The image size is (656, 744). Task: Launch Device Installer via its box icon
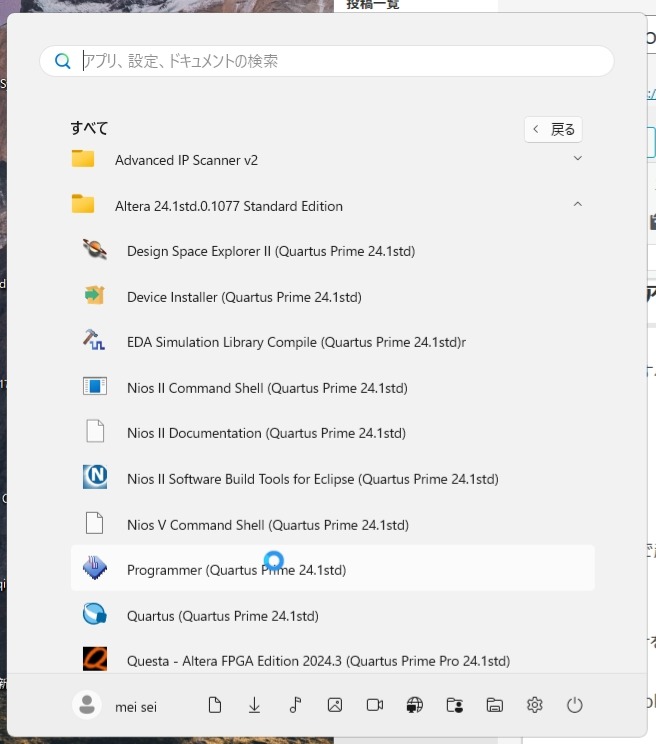click(95, 295)
